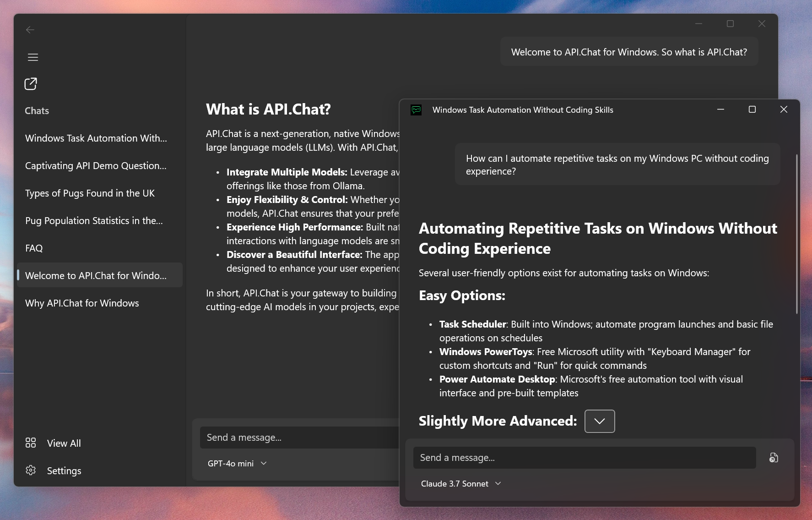Image resolution: width=812 pixels, height=520 pixels.
Task: Maximize the Windows Task Automation popup window
Action: [x=752, y=109]
